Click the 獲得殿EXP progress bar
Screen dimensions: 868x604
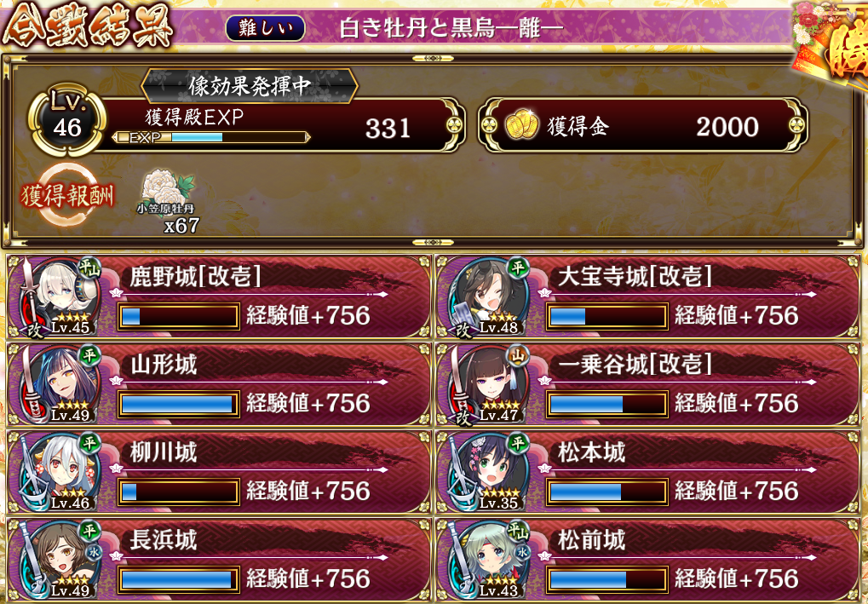click(211, 137)
